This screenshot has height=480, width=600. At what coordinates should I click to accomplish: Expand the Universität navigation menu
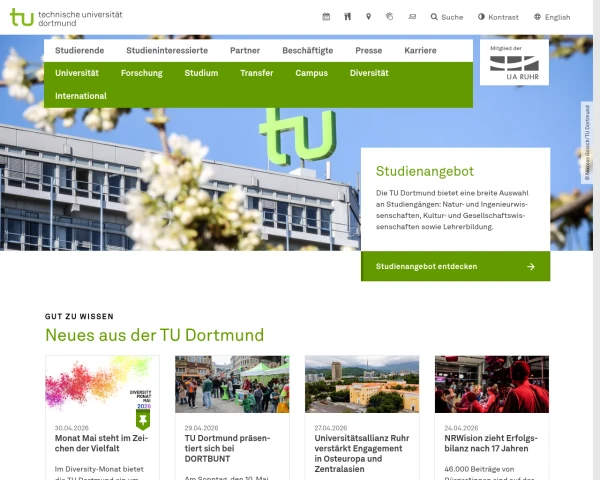[x=77, y=73]
